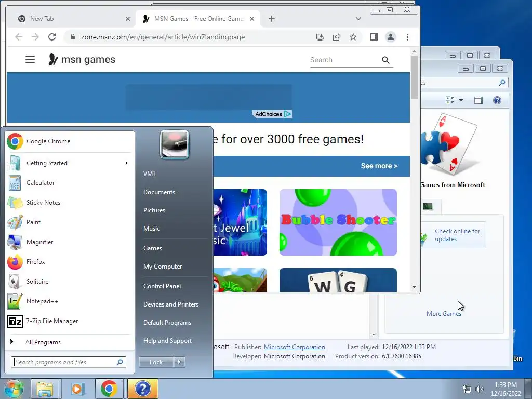
Task: Click the address bar URL
Action: click(x=163, y=37)
